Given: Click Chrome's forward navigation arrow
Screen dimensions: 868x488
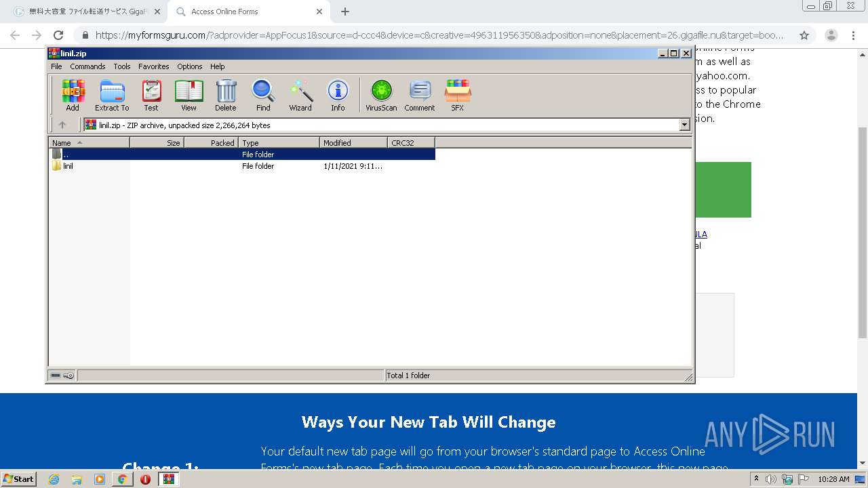Looking at the screenshot, I should tap(37, 35).
